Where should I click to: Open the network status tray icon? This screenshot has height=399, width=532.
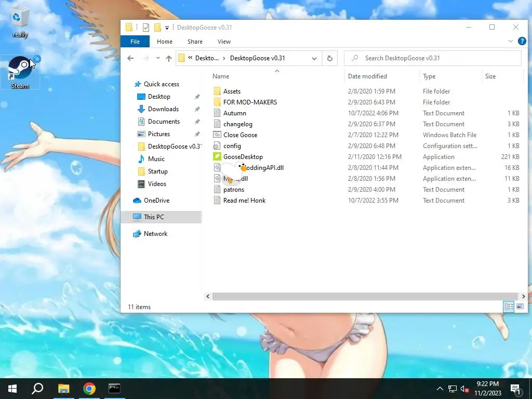point(453,389)
